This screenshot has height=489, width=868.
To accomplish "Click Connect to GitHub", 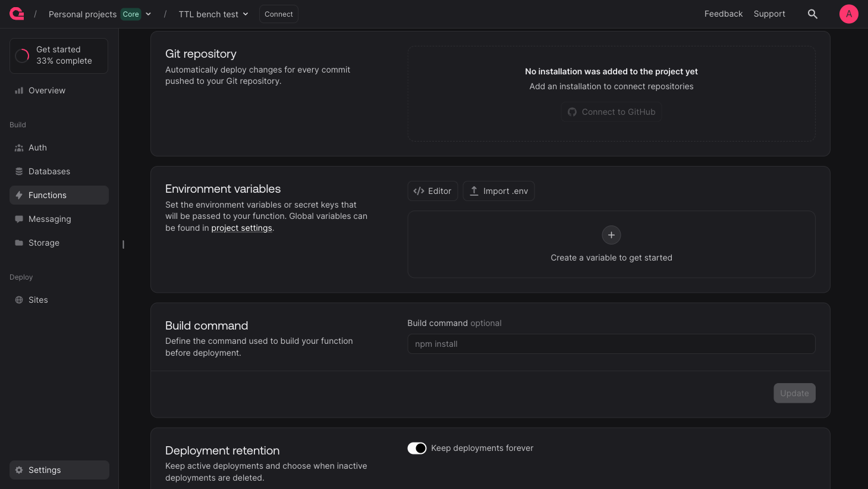I will [611, 112].
